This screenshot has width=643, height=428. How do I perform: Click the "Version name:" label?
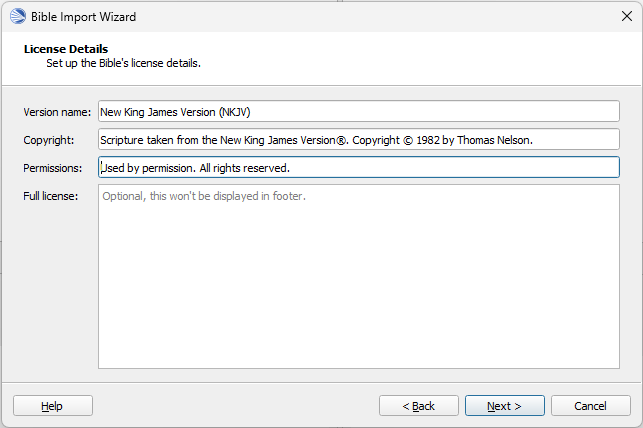pyautogui.click(x=57, y=112)
